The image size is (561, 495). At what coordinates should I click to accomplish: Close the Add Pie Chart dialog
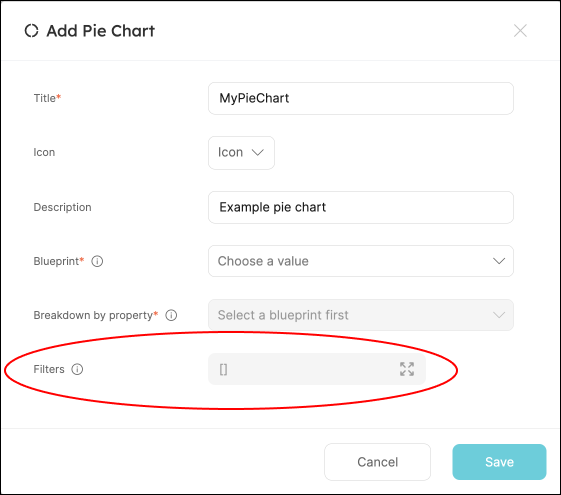coord(520,31)
